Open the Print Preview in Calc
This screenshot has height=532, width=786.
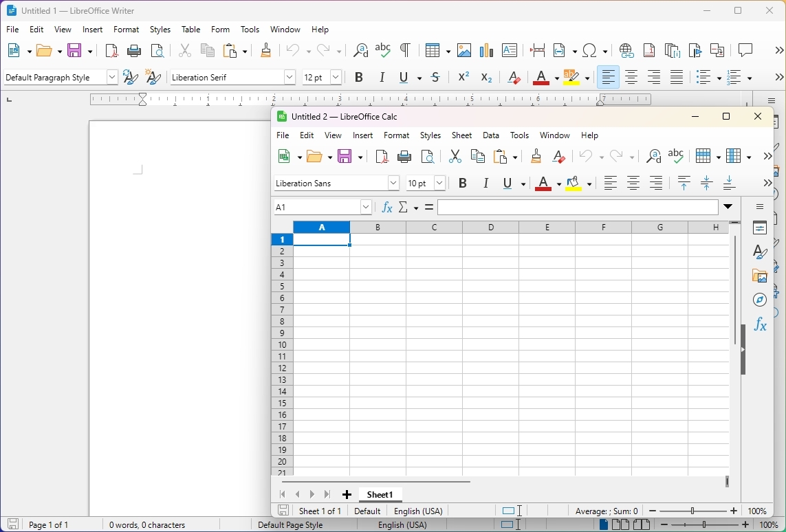pos(427,157)
